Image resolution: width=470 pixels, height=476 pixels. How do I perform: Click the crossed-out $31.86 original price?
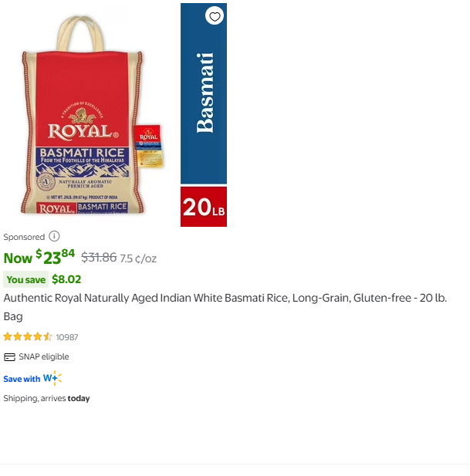99,258
